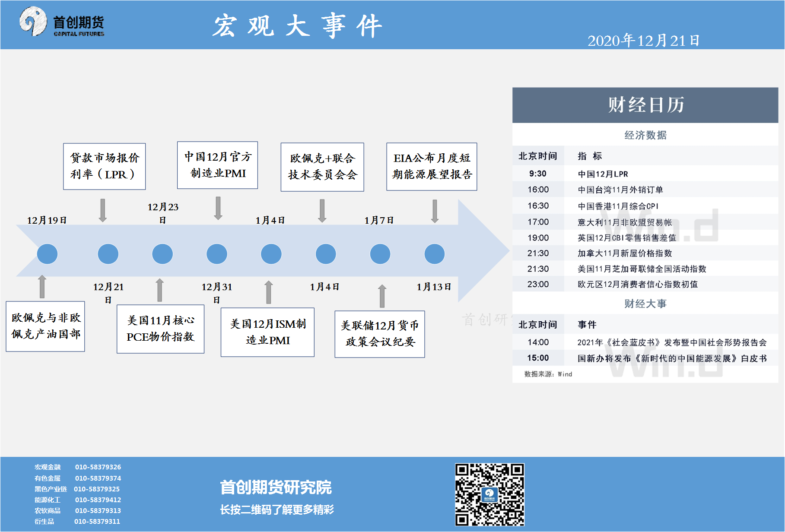Click the up arrow above 美国12月ISM制造业PMI box
Viewport: 785px width, 532px height.
tap(269, 292)
